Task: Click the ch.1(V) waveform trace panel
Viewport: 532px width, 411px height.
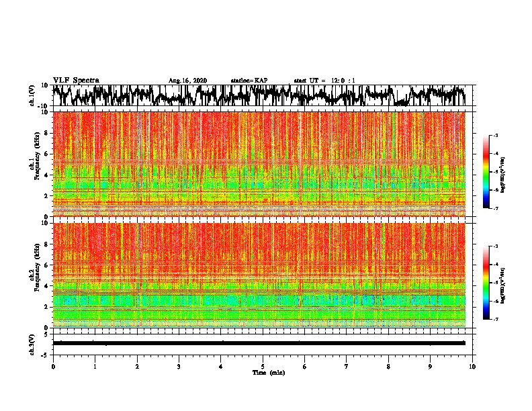Action: 263,95
